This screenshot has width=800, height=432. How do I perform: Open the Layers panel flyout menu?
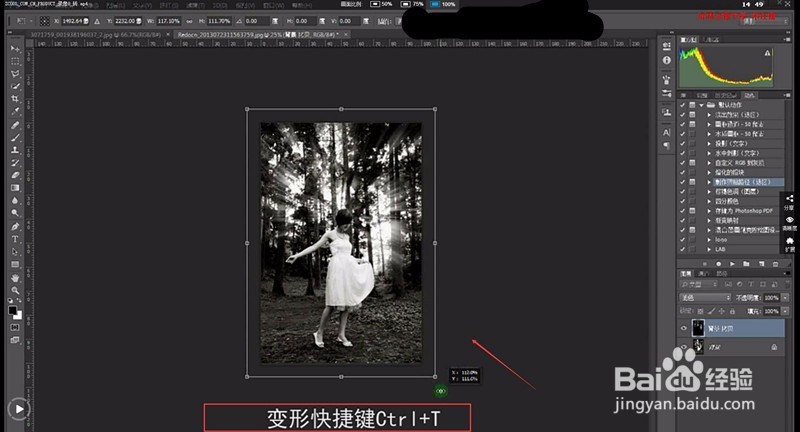[x=785, y=274]
